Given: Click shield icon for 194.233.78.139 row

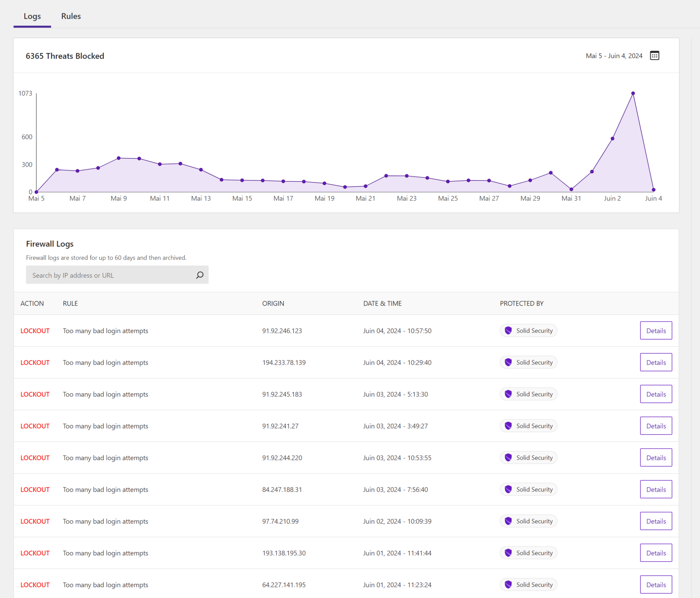Looking at the screenshot, I should tap(508, 362).
